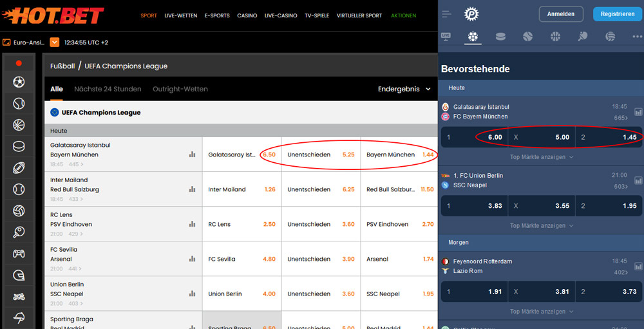Expand Top Märkte anzeigen under Feyenoord match
Image resolution: width=644 pixels, height=329 pixels.
tap(542, 312)
